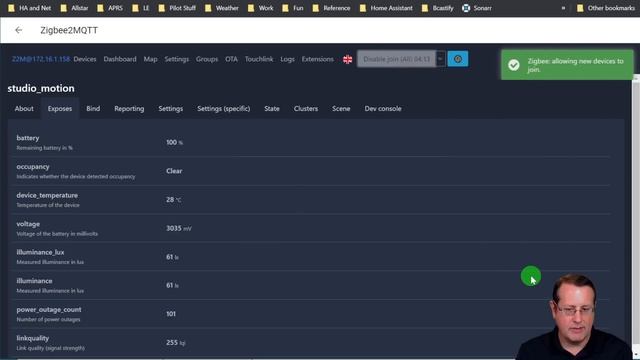Screen dimensions: 640x360
Task: Dismiss the Zigbee allowing new devices notification
Action: click(567, 65)
